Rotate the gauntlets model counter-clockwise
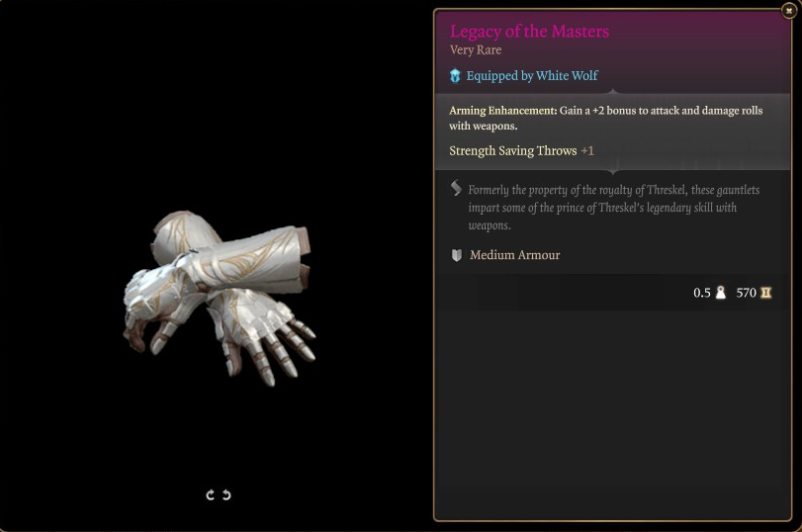Viewport: 802px width, 532px height. pos(226,494)
